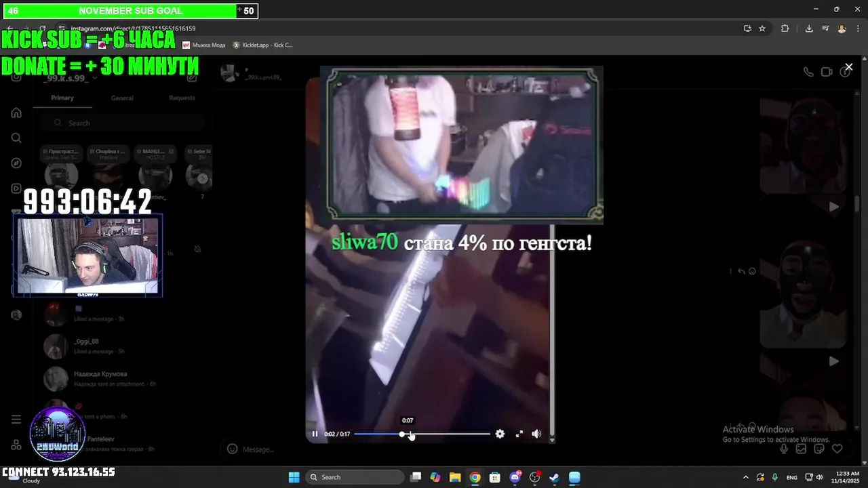The image size is (868, 488).
Task: Open Chrome downloads icon
Action: click(809, 28)
